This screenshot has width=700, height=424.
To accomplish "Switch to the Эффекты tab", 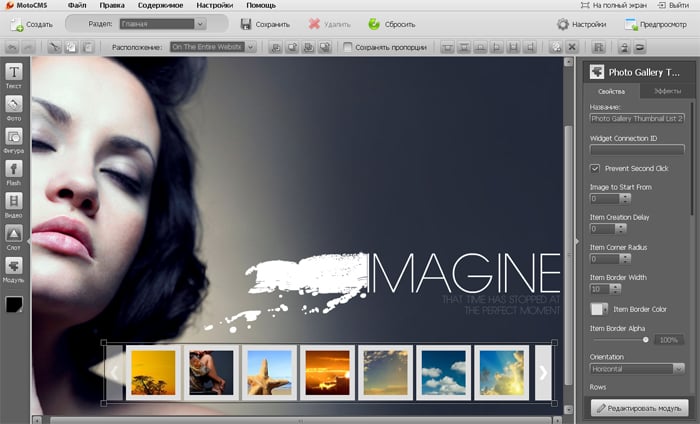I will 667,91.
